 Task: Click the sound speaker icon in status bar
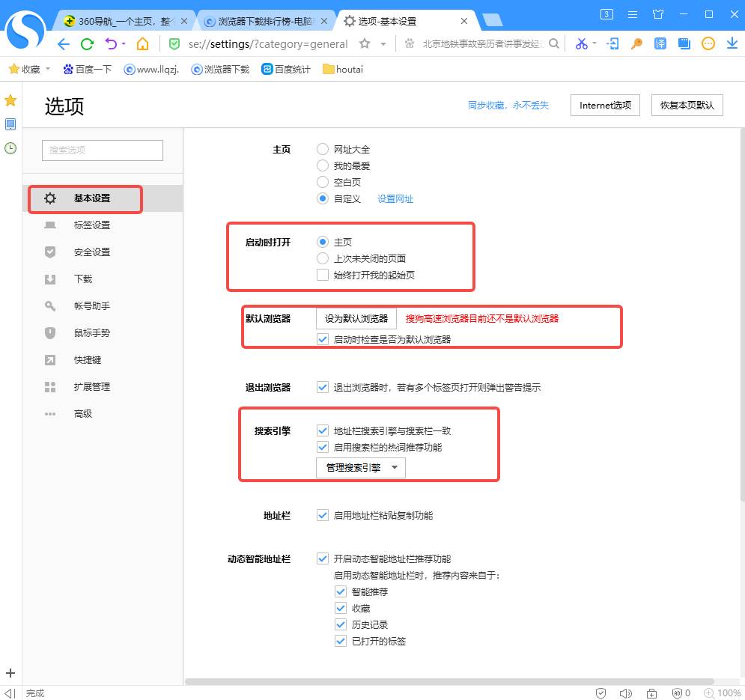click(626, 693)
